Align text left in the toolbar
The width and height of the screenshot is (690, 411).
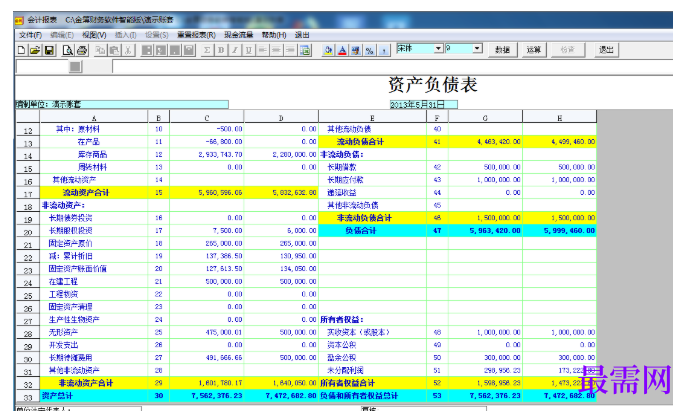(x=263, y=50)
